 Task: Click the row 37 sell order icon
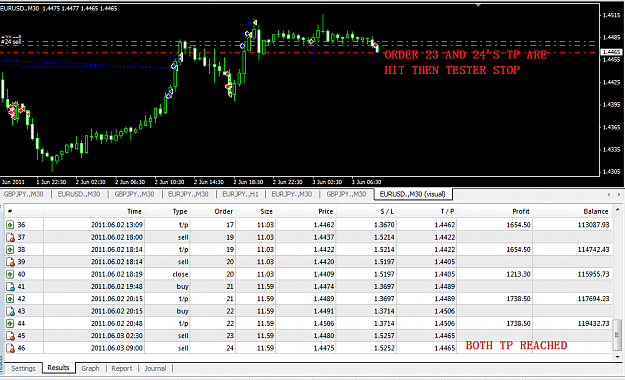[10, 237]
